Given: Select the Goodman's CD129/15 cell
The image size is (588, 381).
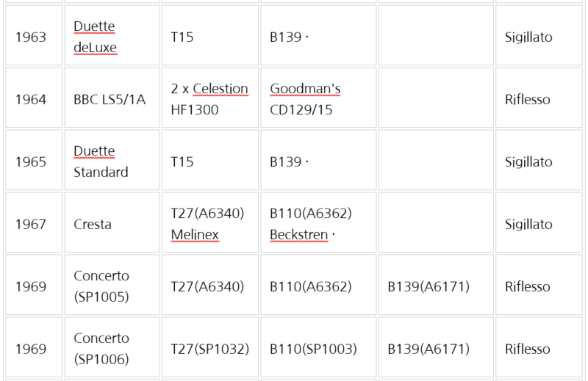Looking at the screenshot, I should click(305, 99).
